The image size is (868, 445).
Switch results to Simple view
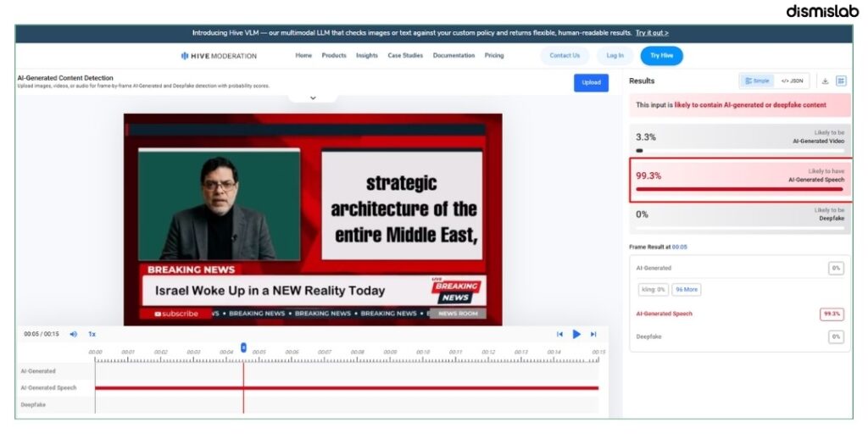(757, 81)
